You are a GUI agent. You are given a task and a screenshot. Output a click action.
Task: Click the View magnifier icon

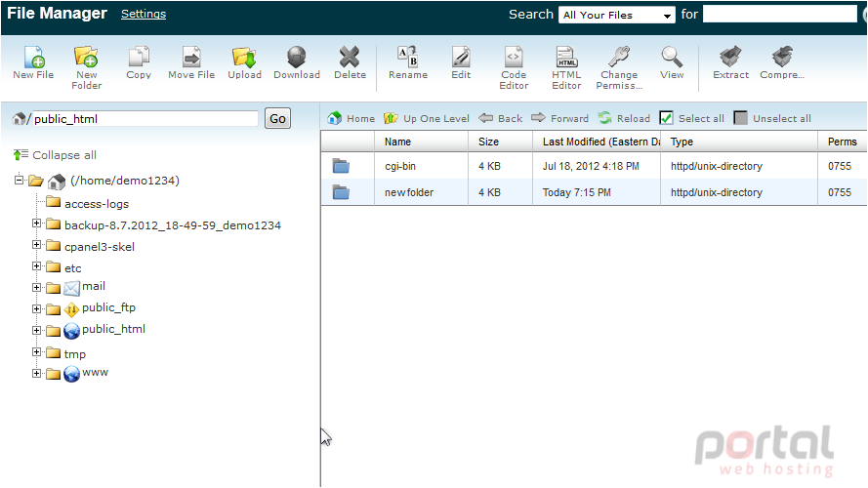point(672,57)
